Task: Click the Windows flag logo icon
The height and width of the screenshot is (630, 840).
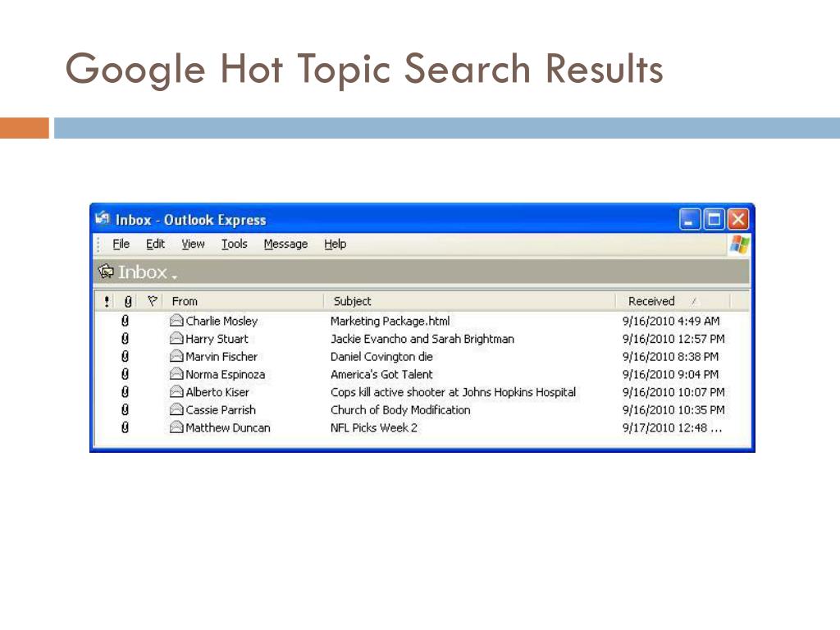Action: [x=739, y=244]
